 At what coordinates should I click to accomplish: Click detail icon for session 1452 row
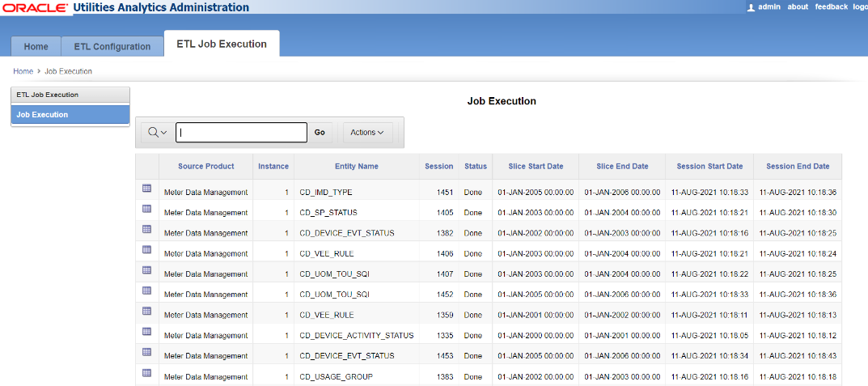pos(146,291)
